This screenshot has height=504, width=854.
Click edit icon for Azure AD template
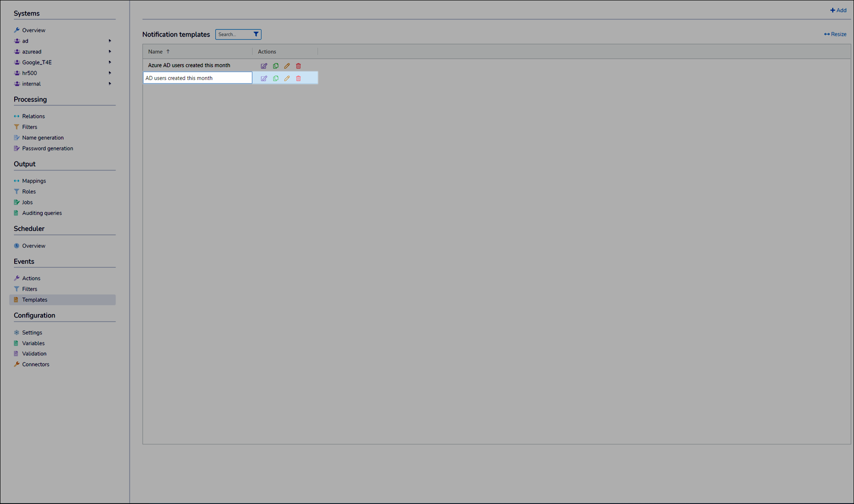tap(264, 66)
